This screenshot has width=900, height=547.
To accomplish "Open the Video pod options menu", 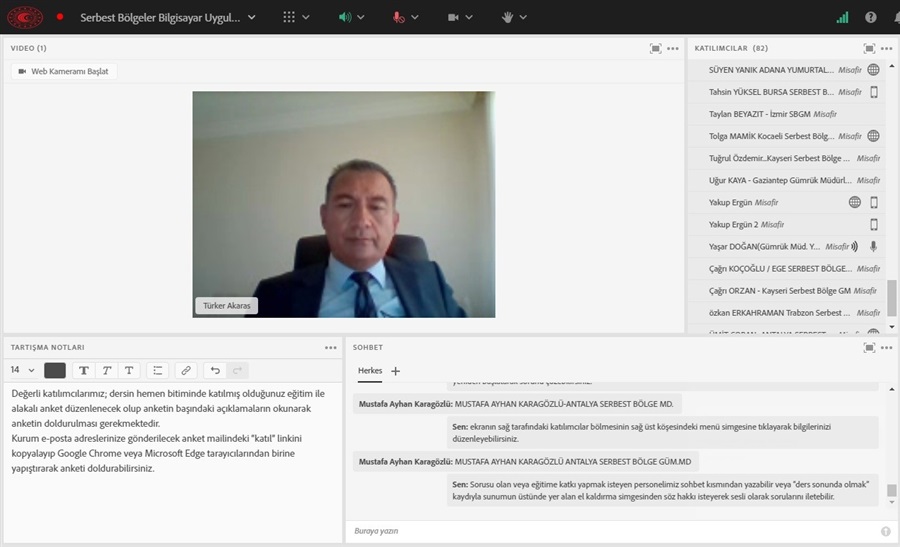I will click(x=673, y=48).
